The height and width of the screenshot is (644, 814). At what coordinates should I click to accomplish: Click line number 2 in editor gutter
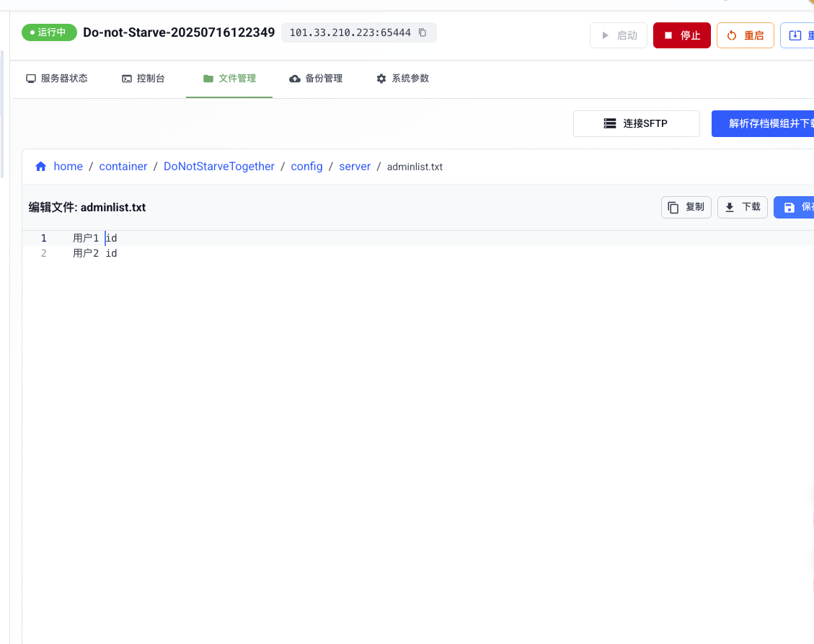[43, 253]
